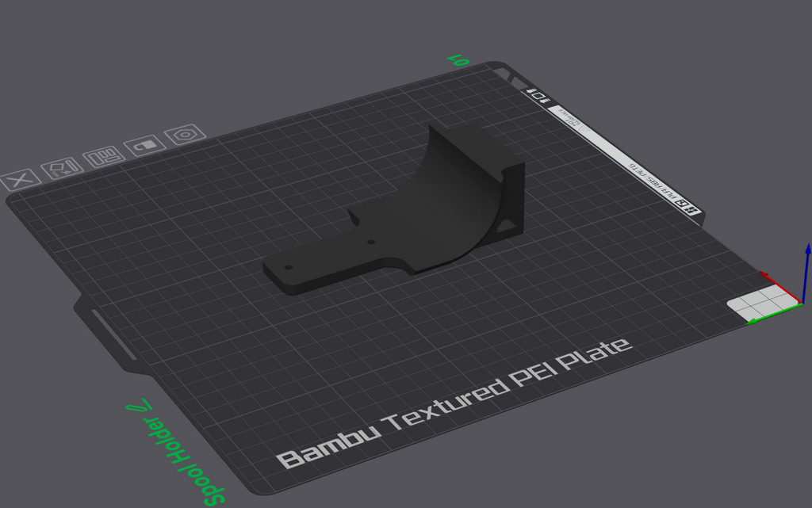Click the green Y axis arrow
812x508 pixels.
coord(775,314)
